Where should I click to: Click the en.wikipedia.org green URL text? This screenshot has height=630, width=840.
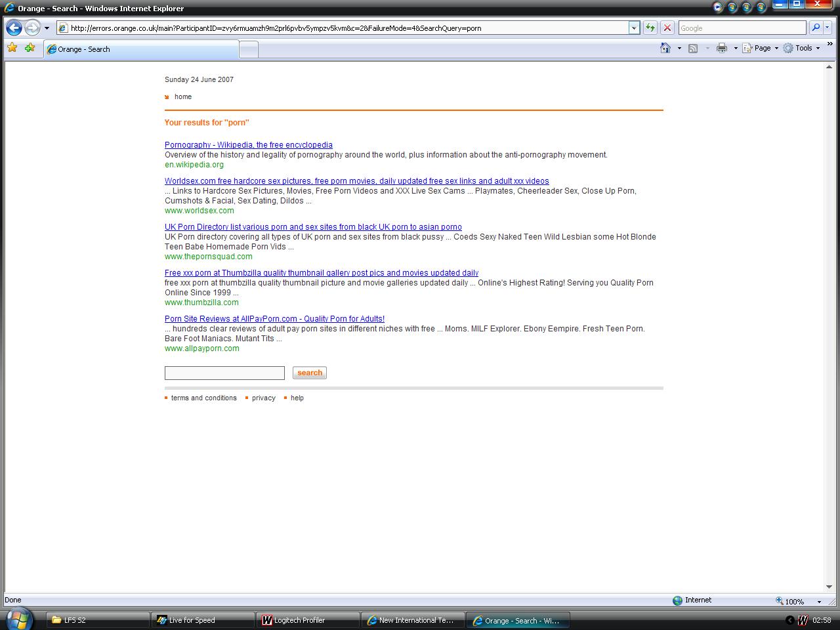coord(194,165)
